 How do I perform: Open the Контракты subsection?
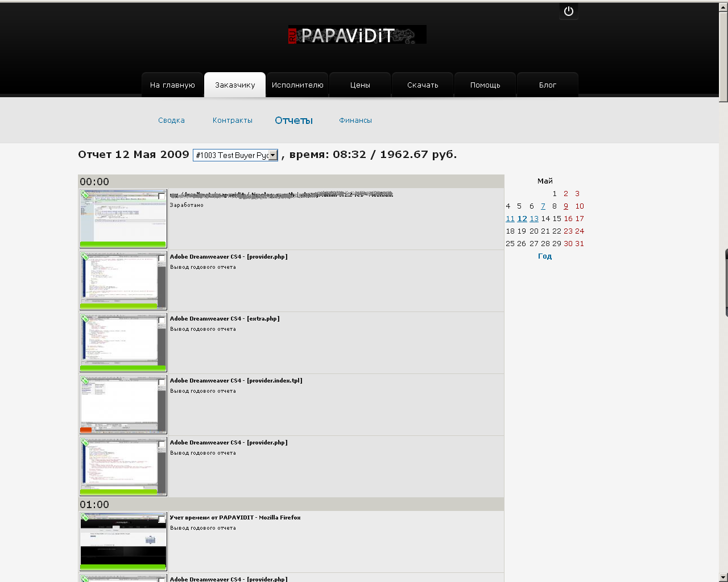coord(233,120)
